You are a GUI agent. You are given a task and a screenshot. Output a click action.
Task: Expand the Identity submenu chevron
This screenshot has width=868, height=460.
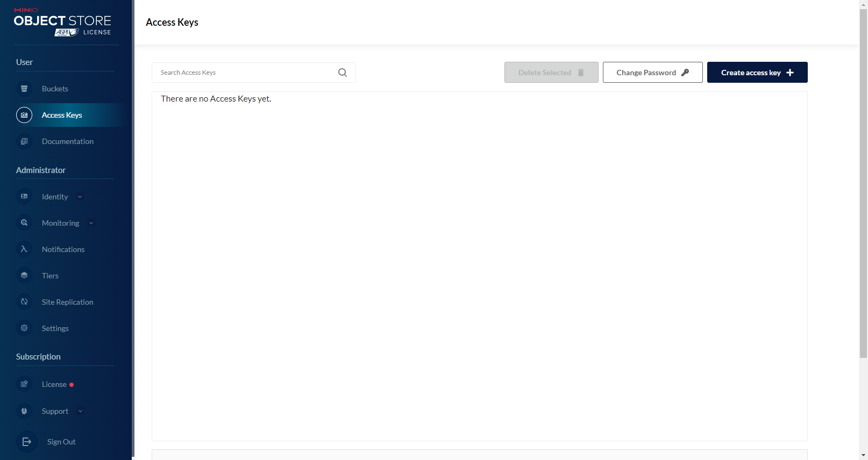pyautogui.click(x=80, y=197)
